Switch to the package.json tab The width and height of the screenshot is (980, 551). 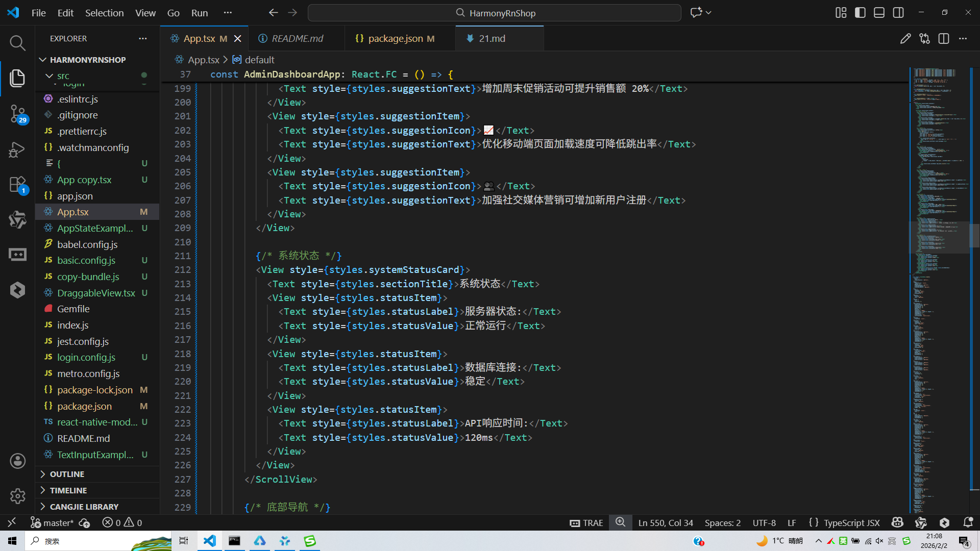coord(395,39)
